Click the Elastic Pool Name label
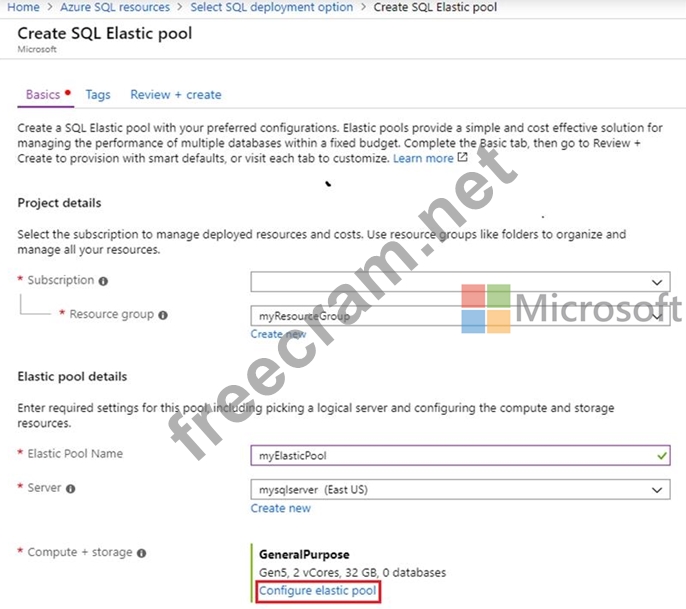 click(75, 454)
